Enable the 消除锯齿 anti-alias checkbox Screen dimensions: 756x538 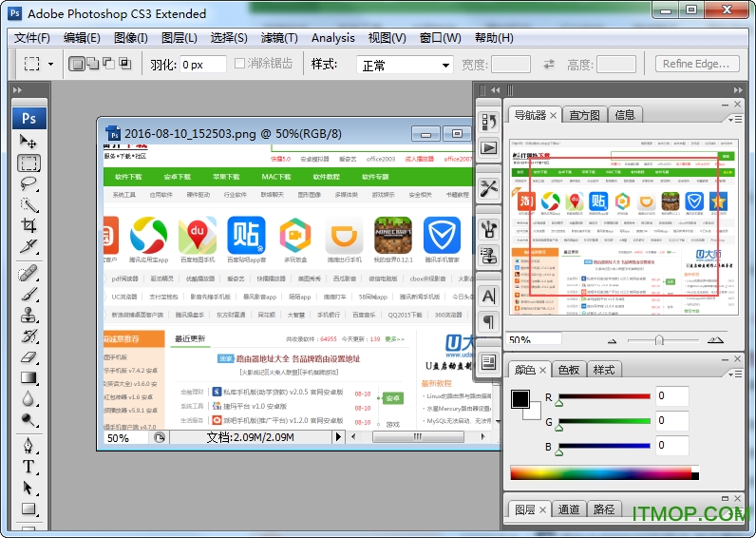coord(240,65)
